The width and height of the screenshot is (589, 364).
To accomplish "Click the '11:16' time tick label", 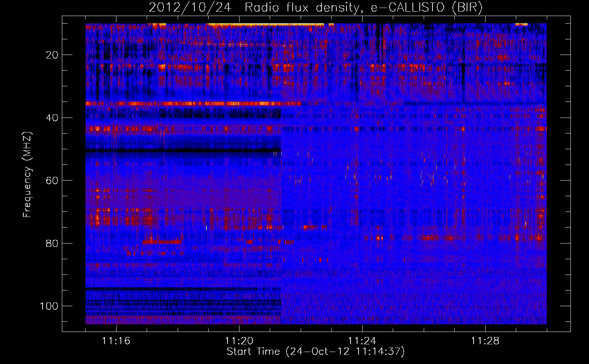I will [x=116, y=341].
